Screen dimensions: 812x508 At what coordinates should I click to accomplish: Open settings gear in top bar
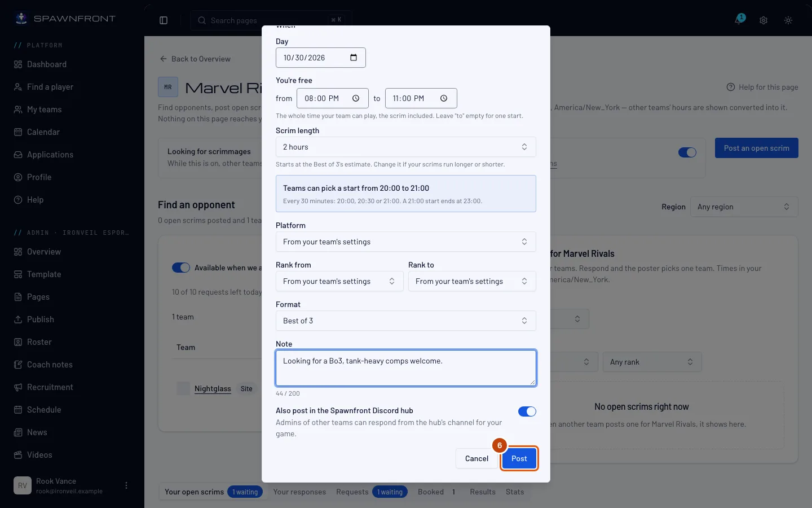[x=764, y=20]
